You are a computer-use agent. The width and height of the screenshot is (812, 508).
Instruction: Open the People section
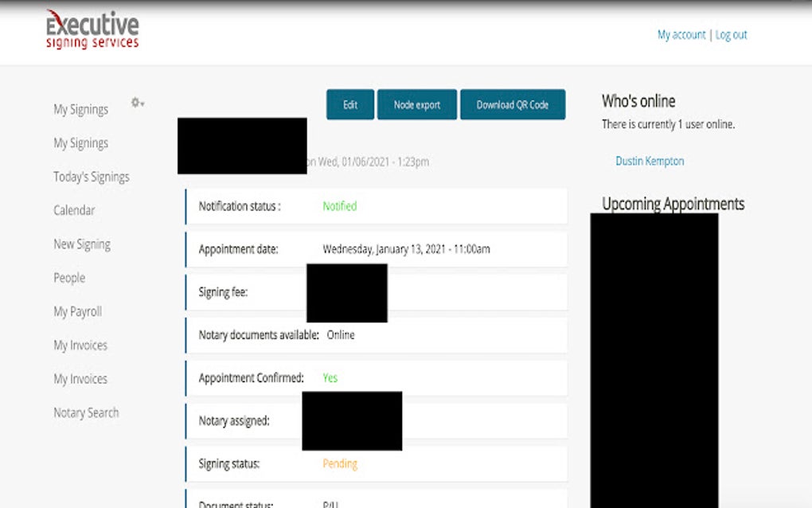[x=69, y=278]
